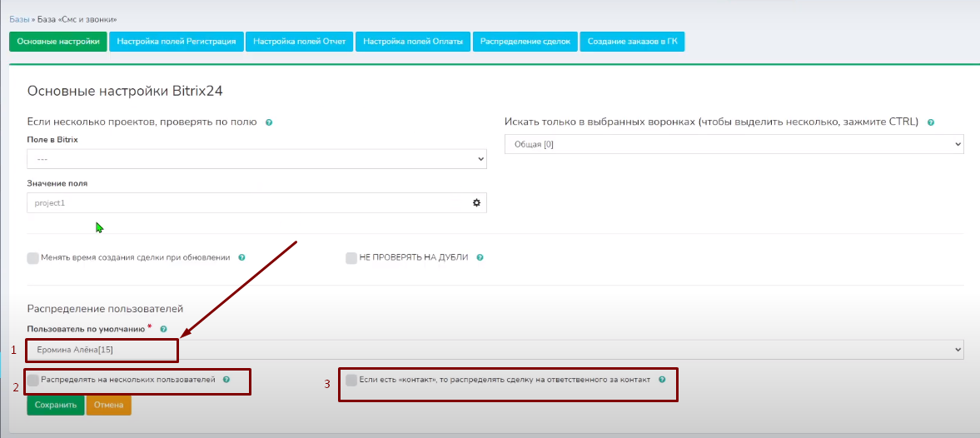Enable the 'Если есть «контакт»' checkbox
The width and height of the screenshot is (980, 438).
[x=351, y=380]
